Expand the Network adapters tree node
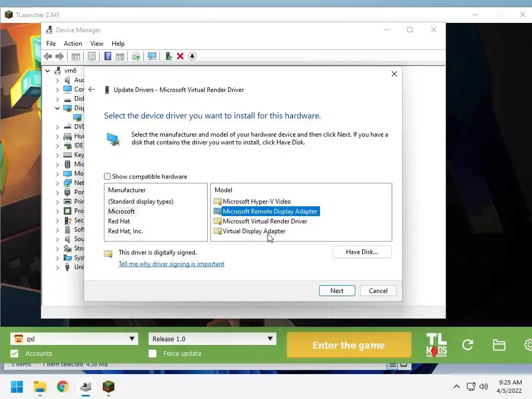 pos(57,183)
